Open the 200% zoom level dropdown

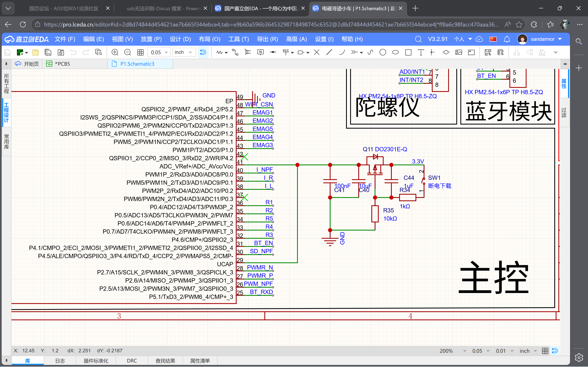point(452,351)
